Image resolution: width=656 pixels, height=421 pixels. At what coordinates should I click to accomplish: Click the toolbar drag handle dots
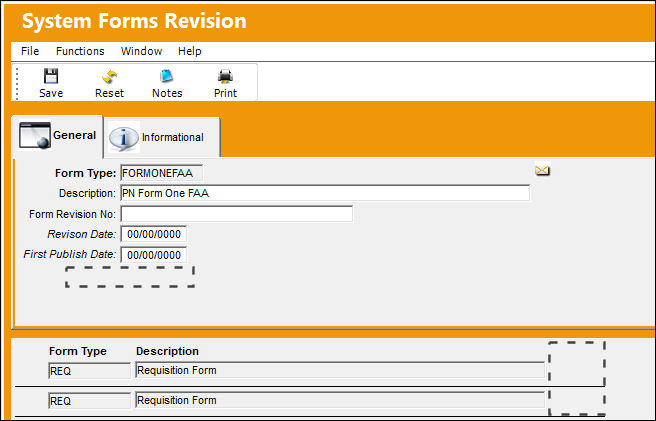(17, 83)
